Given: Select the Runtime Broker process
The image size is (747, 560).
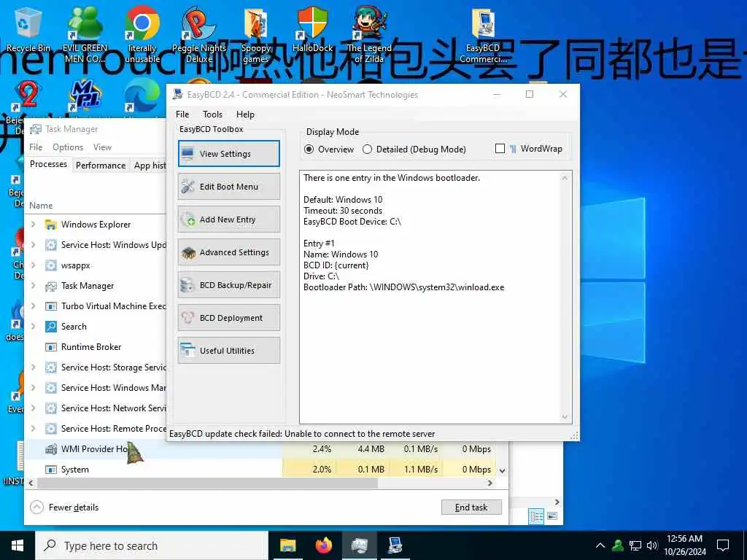Looking at the screenshot, I should pyautogui.click(x=96, y=346).
